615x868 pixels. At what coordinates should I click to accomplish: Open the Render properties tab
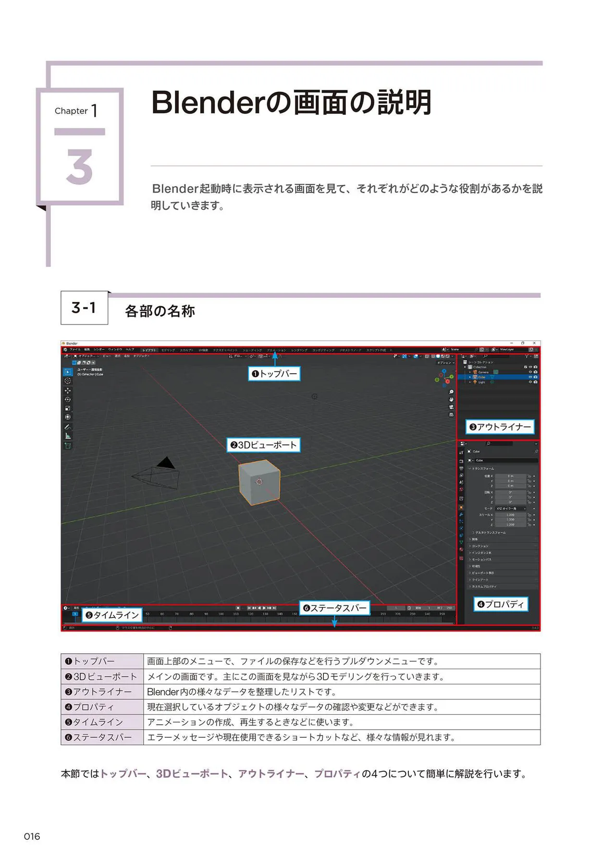click(x=461, y=461)
